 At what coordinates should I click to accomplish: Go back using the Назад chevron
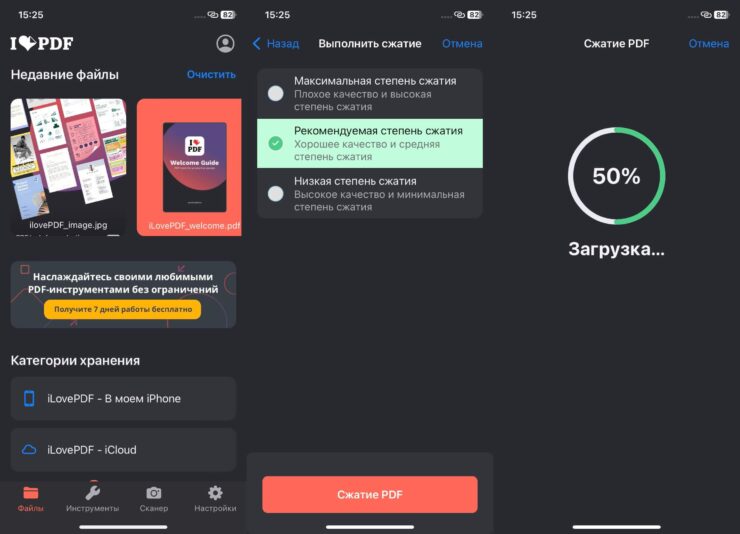[257, 44]
